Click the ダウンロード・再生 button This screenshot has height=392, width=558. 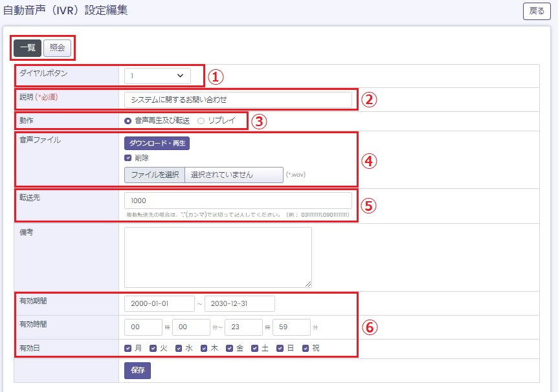157,144
